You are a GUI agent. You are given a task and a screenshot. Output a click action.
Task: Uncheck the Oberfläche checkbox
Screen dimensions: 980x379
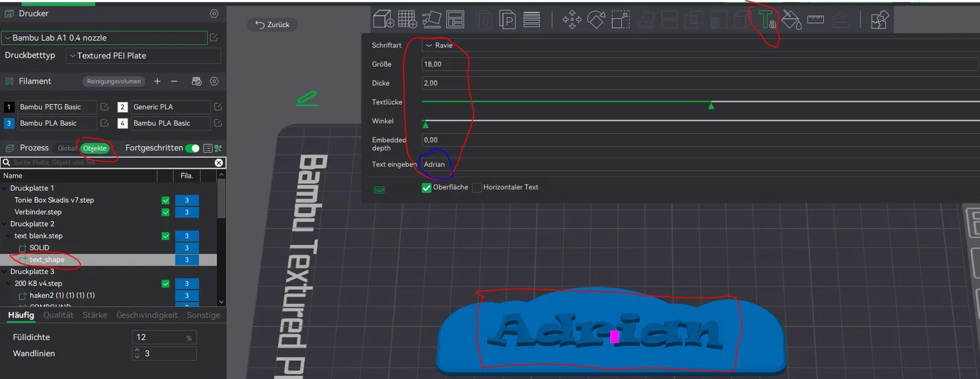tap(427, 188)
